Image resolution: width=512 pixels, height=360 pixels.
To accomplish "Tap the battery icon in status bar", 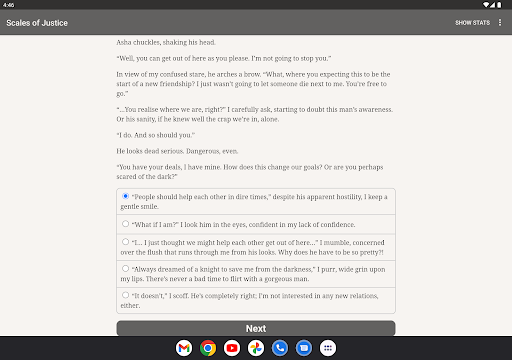I will [x=499, y=5].
